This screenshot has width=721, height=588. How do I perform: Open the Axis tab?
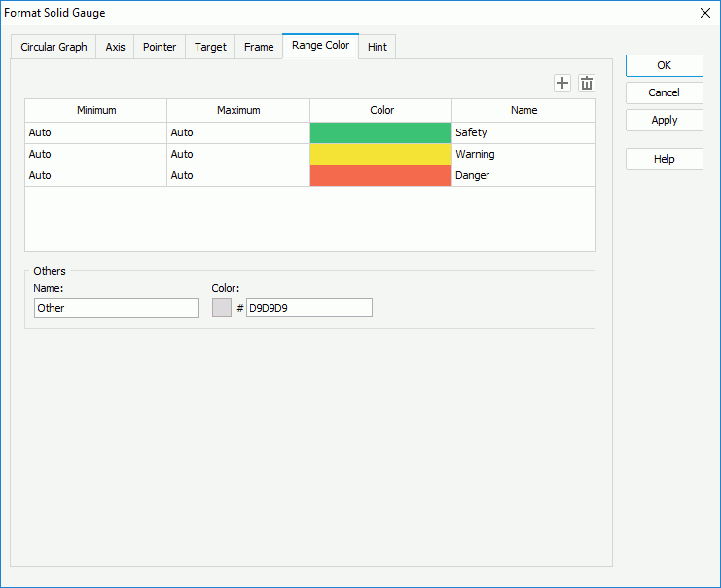coord(115,47)
